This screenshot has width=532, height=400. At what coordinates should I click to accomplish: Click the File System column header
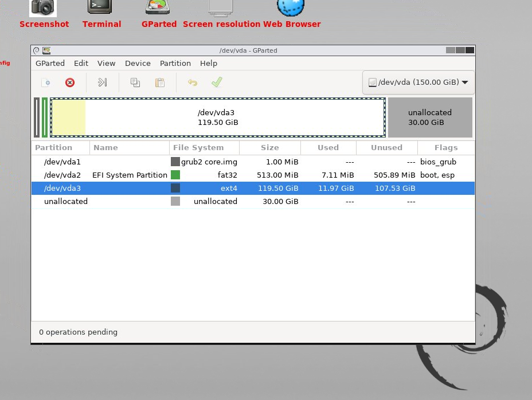[198, 148]
